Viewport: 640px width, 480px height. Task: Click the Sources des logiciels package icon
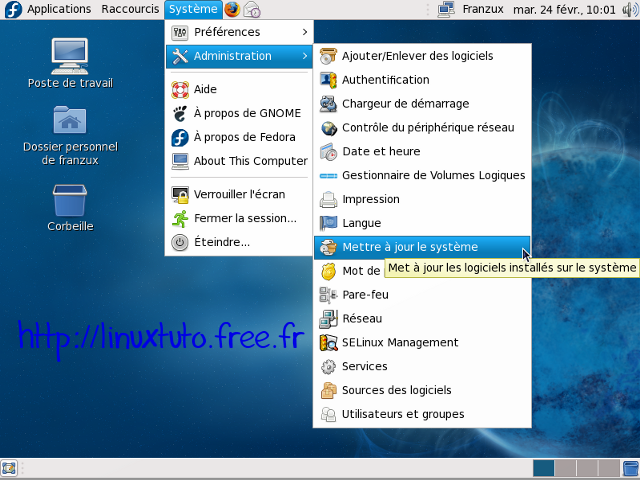point(328,390)
